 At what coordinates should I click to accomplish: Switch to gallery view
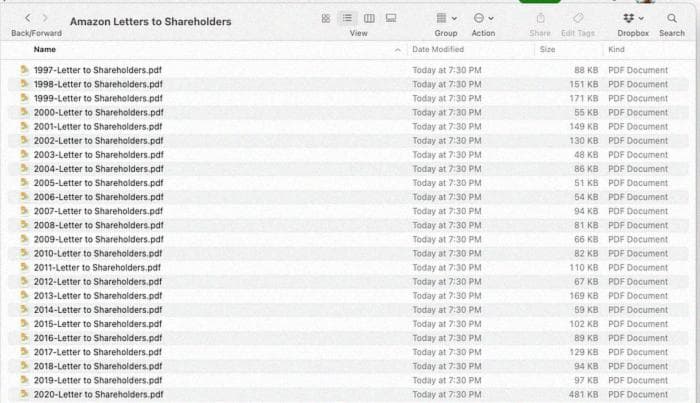pos(391,18)
